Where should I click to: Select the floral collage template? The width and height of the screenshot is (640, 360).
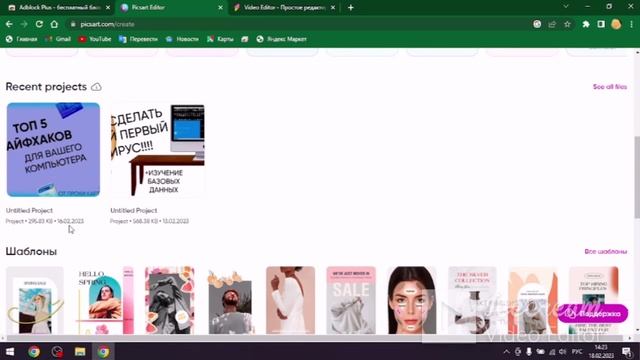170,300
